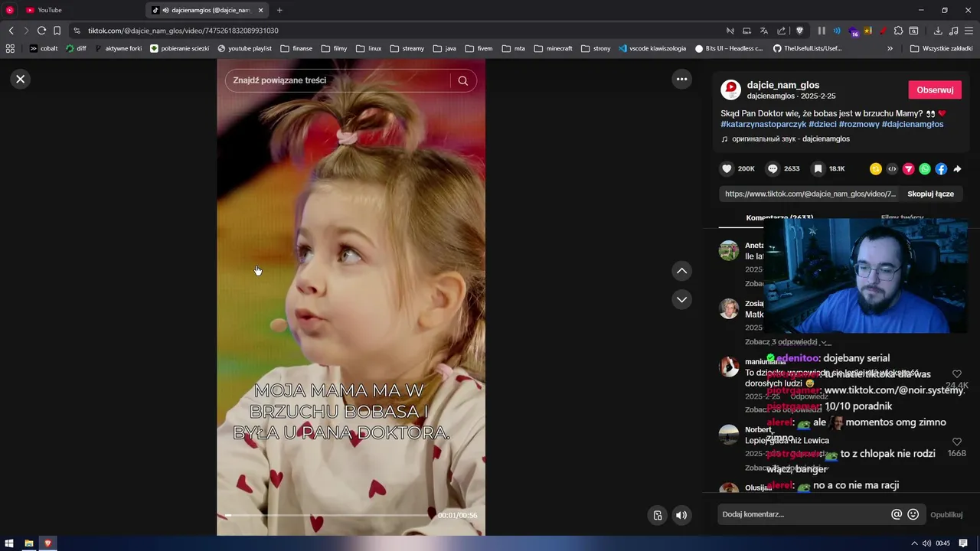Image resolution: width=980 pixels, height=551 pixels.
Task: Go back in browser history
Action: coord(11,31)
